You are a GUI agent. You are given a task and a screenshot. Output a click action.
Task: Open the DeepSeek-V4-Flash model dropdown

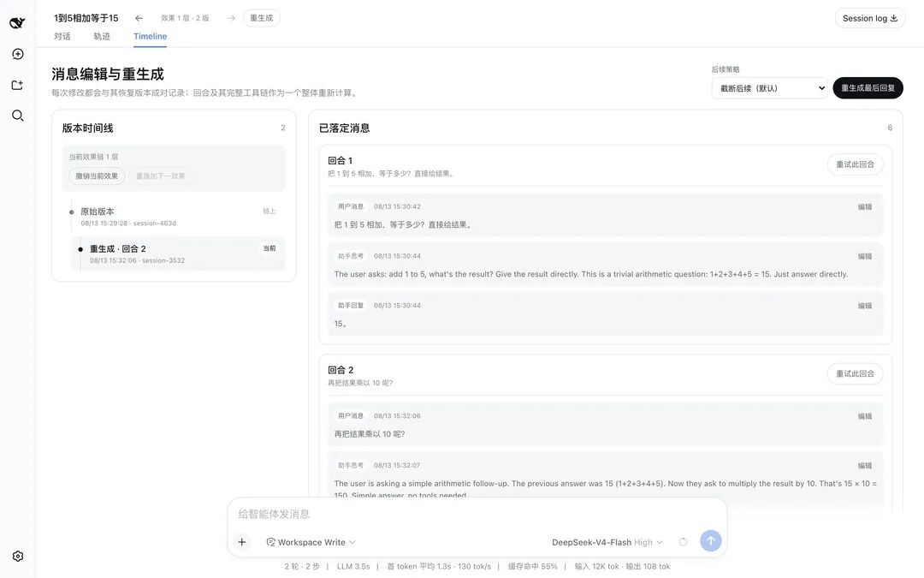(607, 542)
